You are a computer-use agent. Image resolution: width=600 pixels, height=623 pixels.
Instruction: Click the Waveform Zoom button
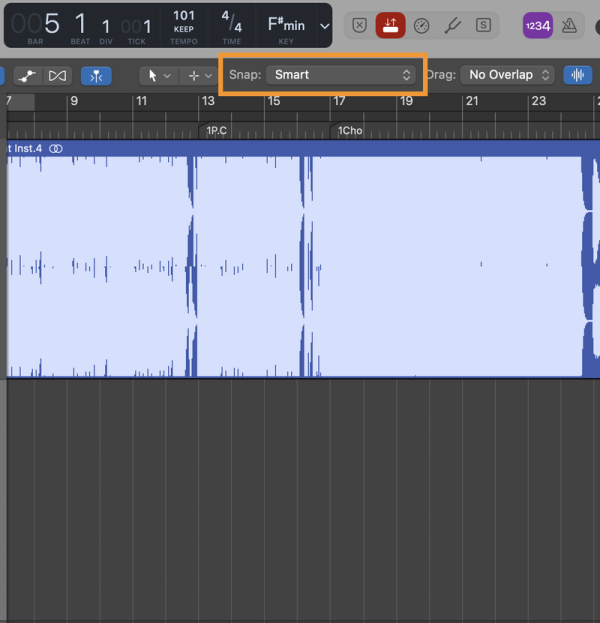(x=577, y=75)
